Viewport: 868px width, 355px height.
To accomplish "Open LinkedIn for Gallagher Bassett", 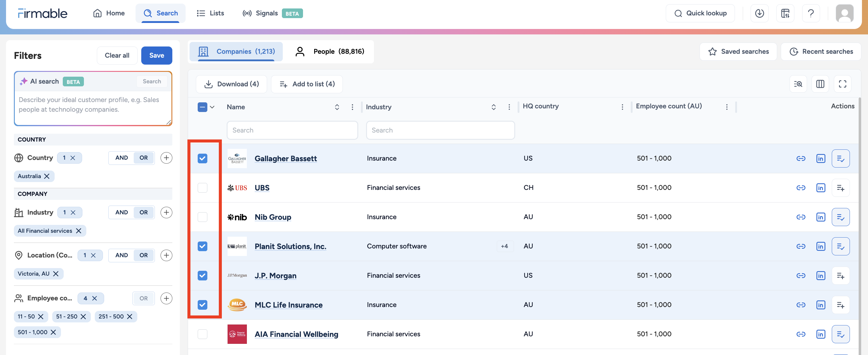I will click(x=821, y=158).
